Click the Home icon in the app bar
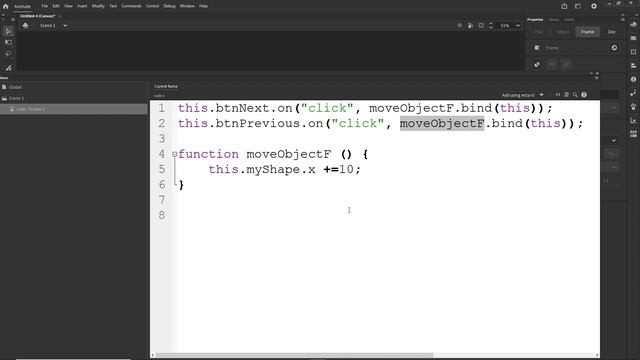This screenshot has width=640, height=360. click(6, 6)
